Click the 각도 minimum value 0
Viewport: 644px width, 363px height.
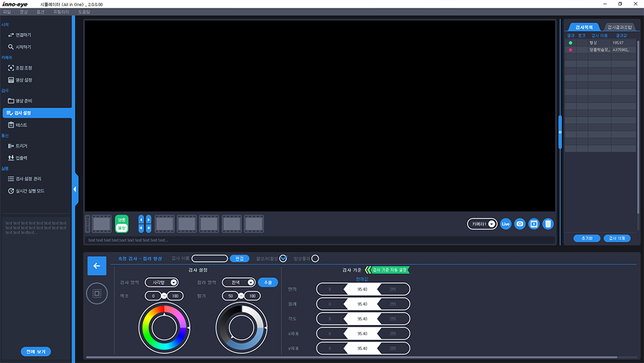[330, 319]
